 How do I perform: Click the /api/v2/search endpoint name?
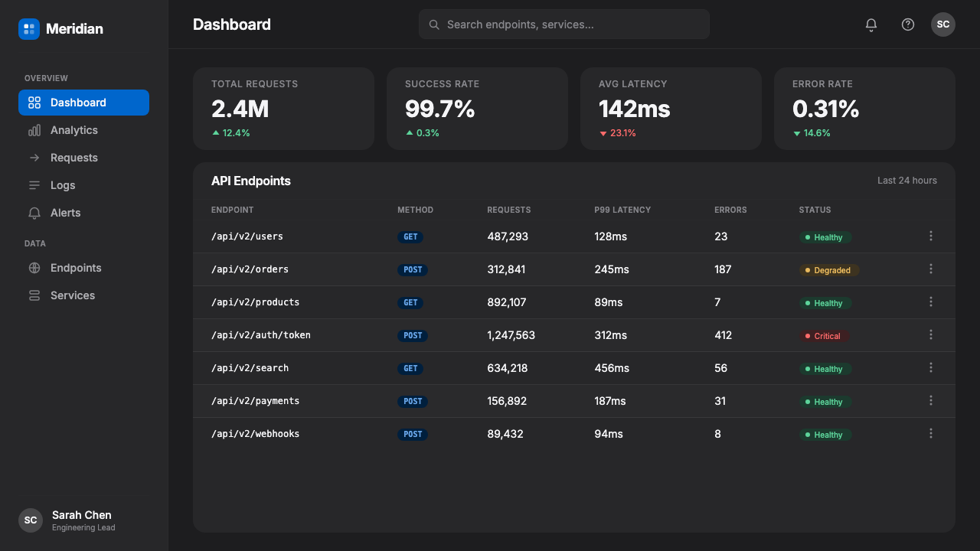pyautogui.click(x=250, y=368)
